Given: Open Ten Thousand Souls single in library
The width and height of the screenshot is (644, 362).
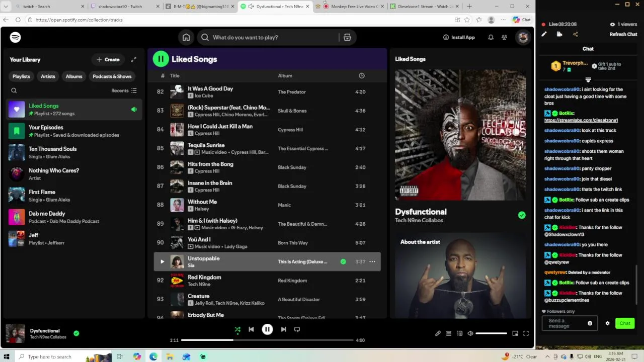Looking at the screenshot, I should tap(74, 152).
